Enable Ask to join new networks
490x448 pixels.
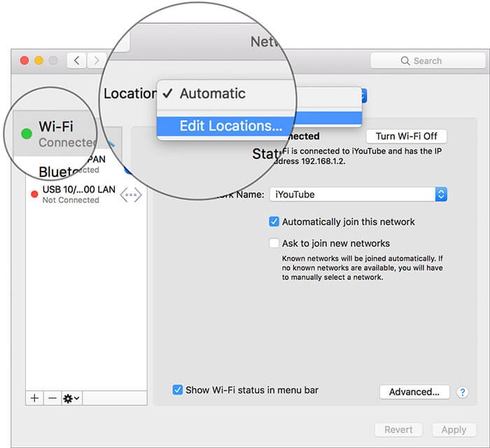click(x=274, y=243)
